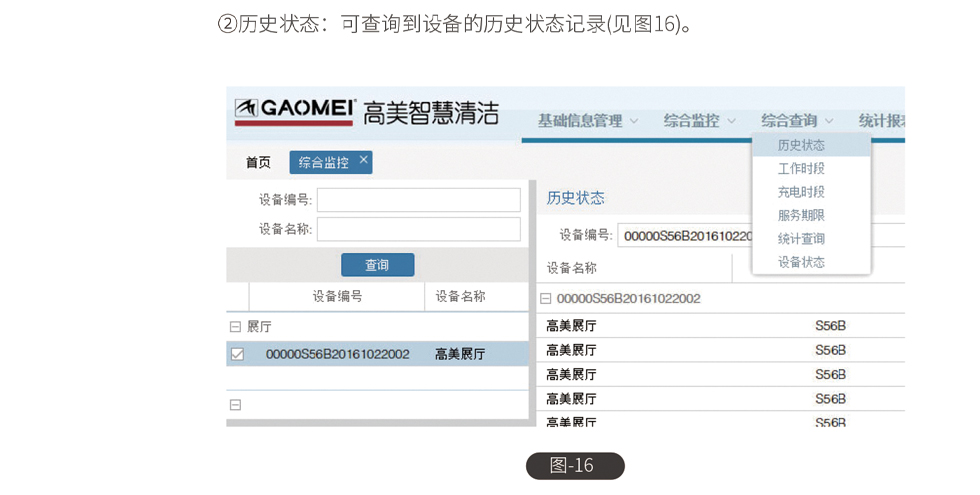
Task: Tick the checkbox for device 00000S56B20161022002
Action: pyautogui.click(x=237, y=354)
